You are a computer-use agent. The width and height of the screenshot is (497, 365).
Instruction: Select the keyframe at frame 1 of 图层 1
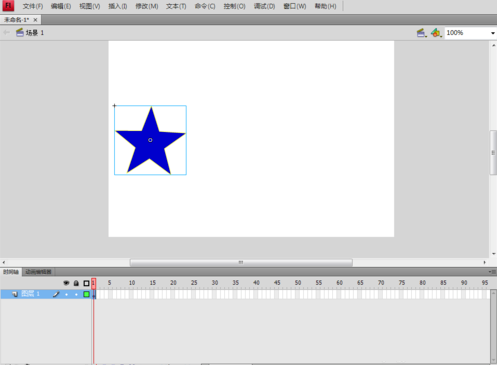coord(94,294)
